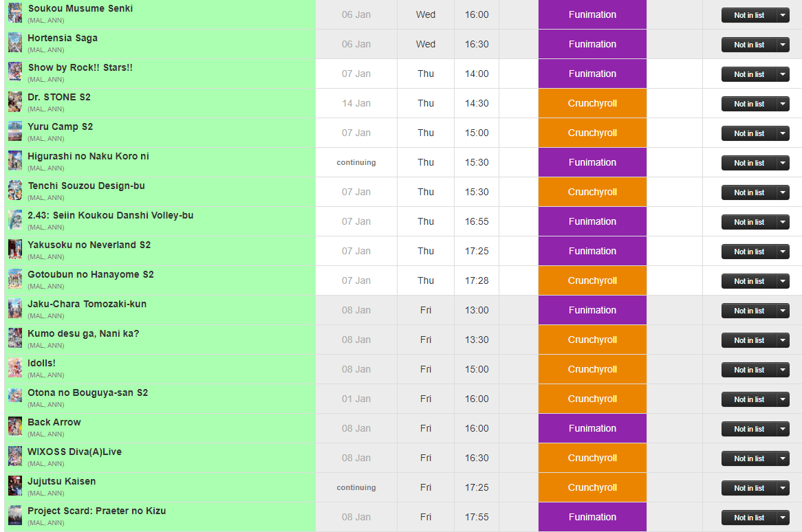Open the dropdown arrow for Otona no Bouguya-san S2
The width and height of the screenshot is (802, 532).
click(x=783, y=399)
